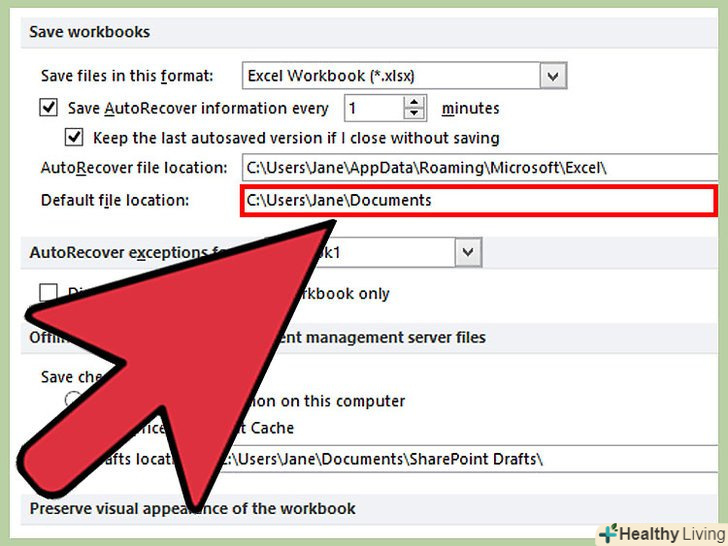Click the 'minutes' label
728x546 pixels.
470,108
